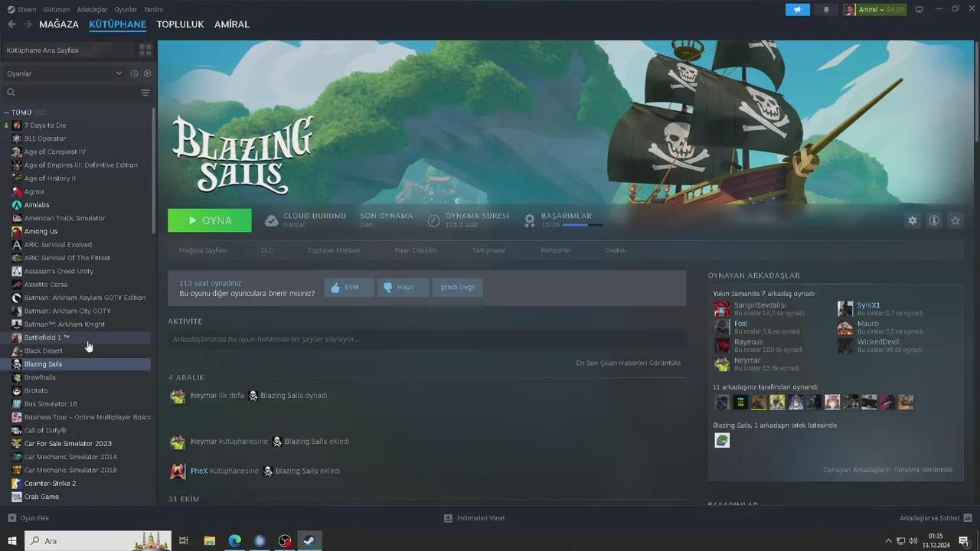Click the Oynama Süresi clock icon
The height and width of the screenshot is (551, 980).
point(433,220)
